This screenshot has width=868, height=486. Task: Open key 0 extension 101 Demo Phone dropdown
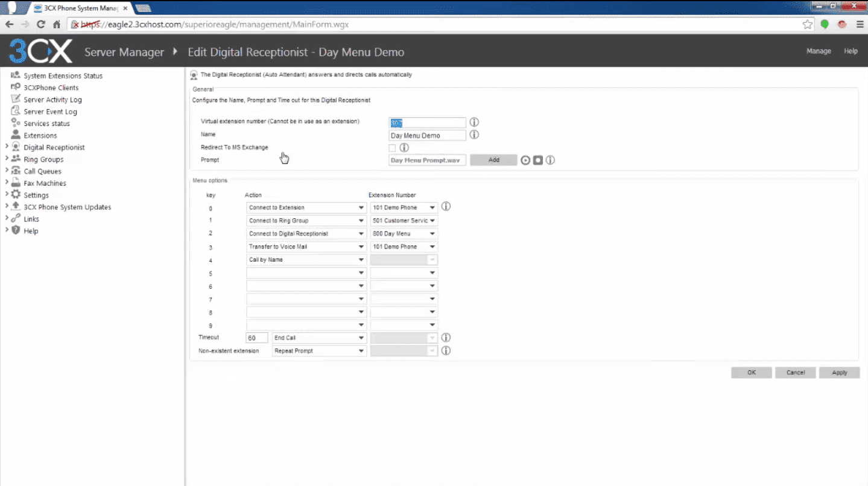pos(404,207)
